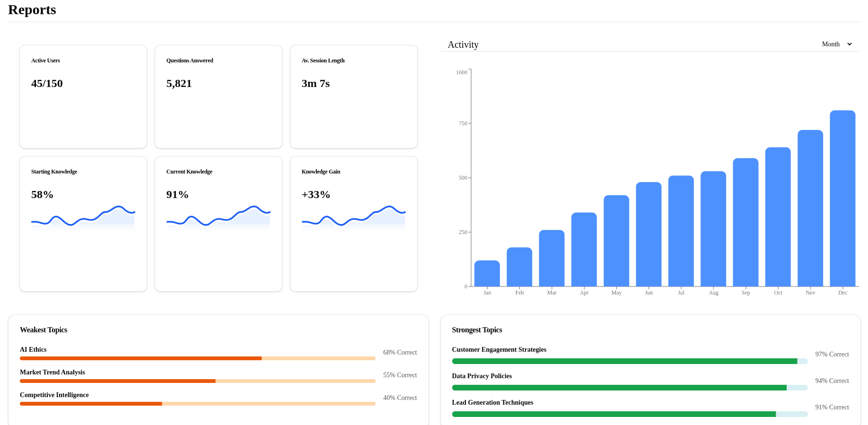This screenshot has width=868, height=425.
Task: Click the 'Data Privacy Policies' topic name
Action: [482, 376]
